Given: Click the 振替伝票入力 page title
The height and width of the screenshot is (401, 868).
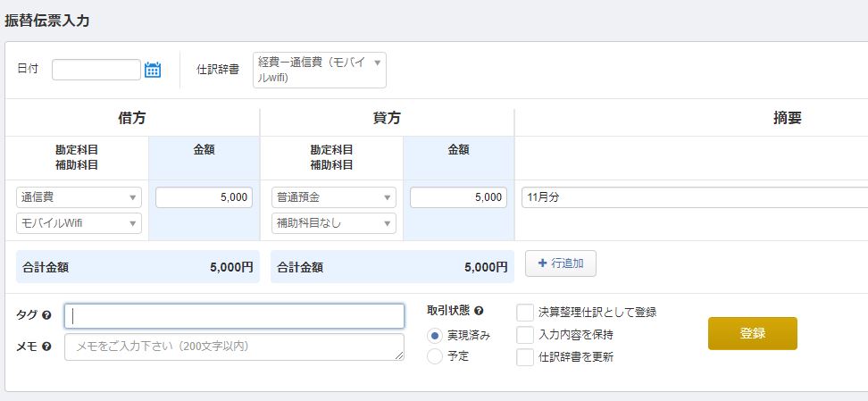Looking at the screenshot, I should click(x=47, y=21).
